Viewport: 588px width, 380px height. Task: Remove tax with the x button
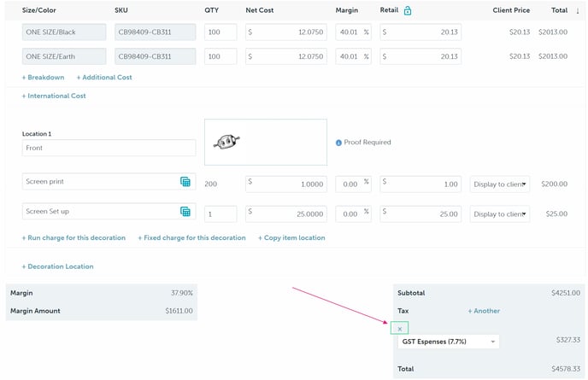click(x=400, y=329)
